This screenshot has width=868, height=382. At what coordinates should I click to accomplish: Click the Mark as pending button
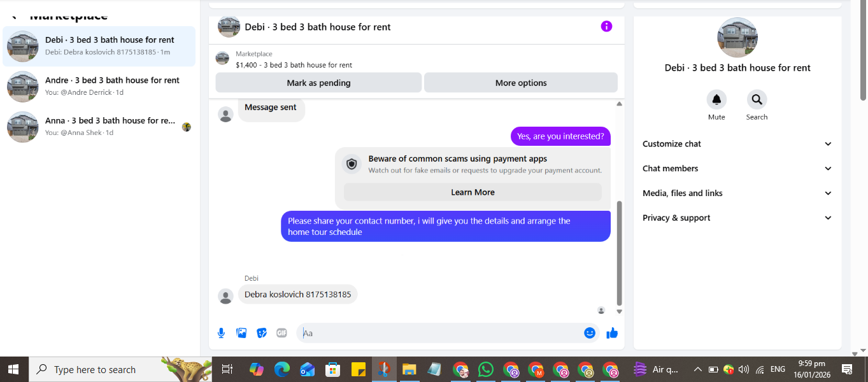coord(318,83)
